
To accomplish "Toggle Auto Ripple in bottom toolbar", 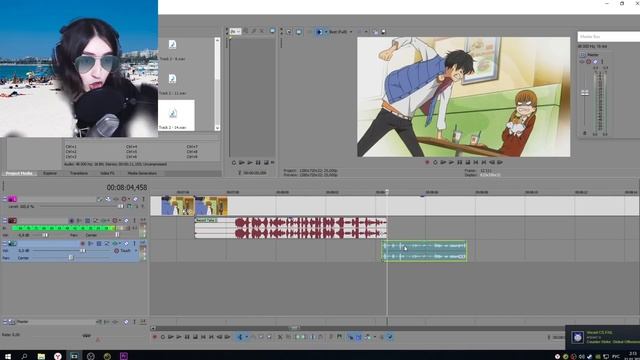I will tap(368, 337).
